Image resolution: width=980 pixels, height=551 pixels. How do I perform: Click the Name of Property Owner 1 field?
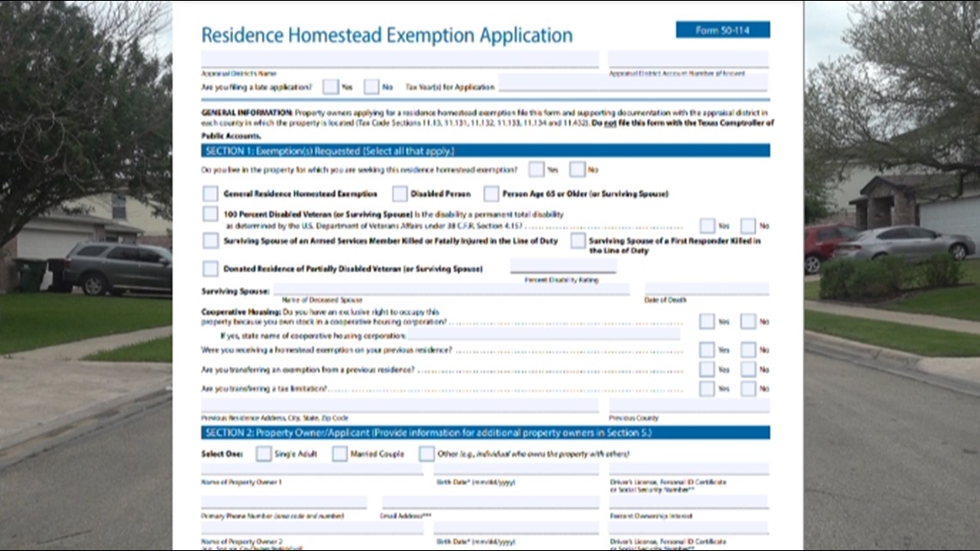pyautogui.click(x=312, y=469)
